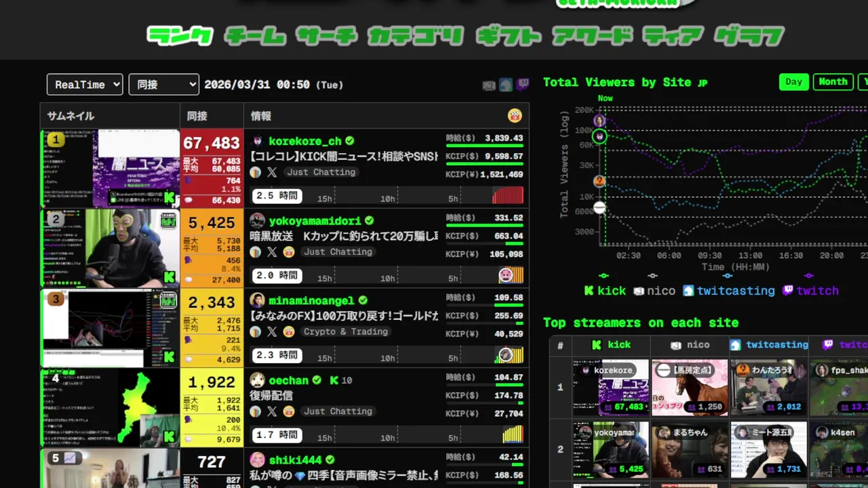
Task: Open the thumbnail with 1,731 viewers
Action: pos(768,450)
